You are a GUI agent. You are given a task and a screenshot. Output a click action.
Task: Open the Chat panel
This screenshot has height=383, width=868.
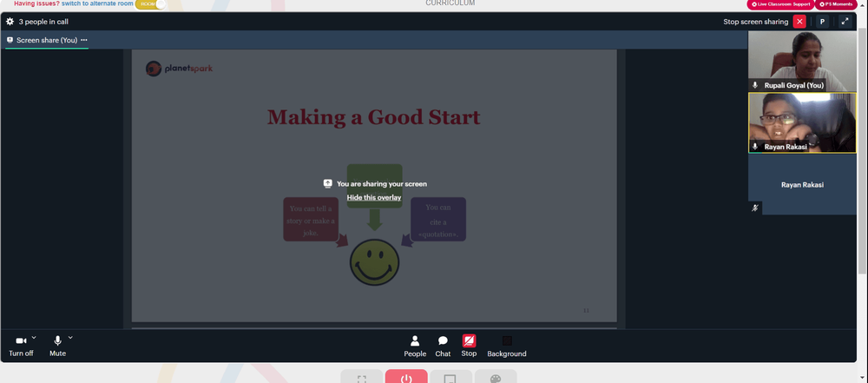point(443,347)
